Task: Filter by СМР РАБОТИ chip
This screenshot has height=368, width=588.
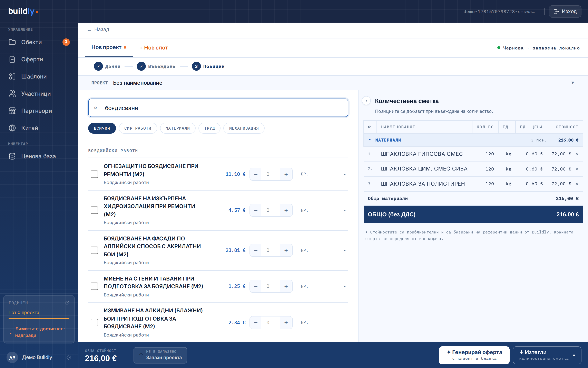Action: (x=138, y=128)
